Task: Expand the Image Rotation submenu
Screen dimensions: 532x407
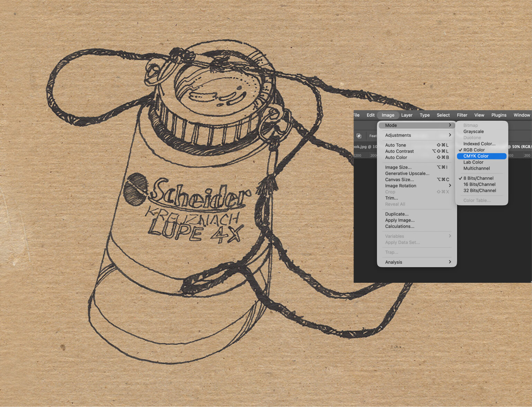Action: tap(417, 186)
